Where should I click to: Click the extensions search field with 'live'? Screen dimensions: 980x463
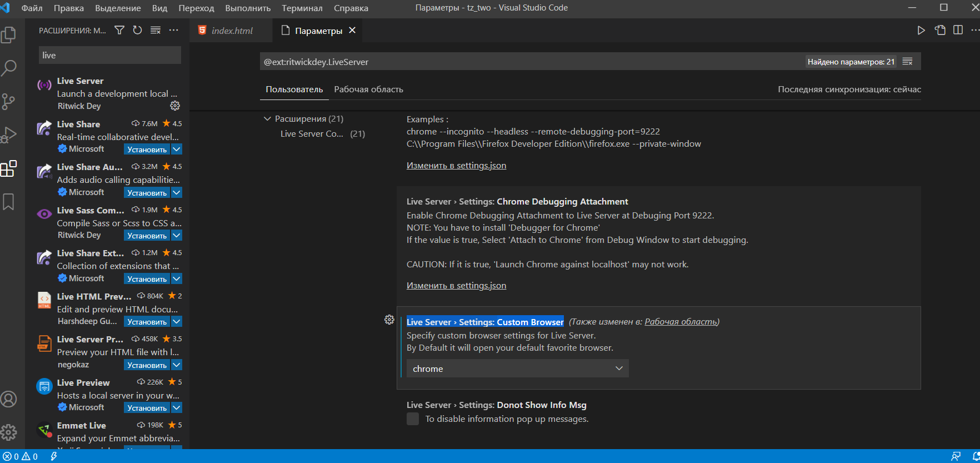(x=110, y=55)
